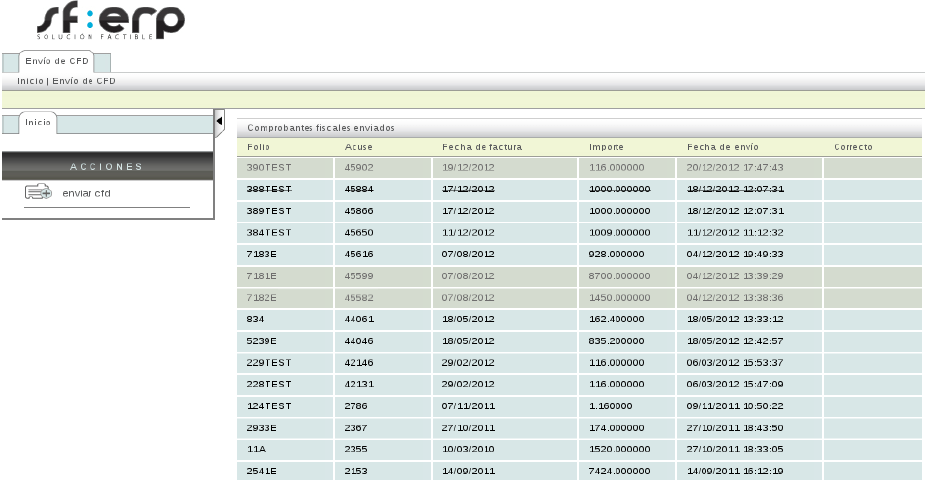Click the enviar cfd icon
The image size is (925, 483).
point(38,193)
